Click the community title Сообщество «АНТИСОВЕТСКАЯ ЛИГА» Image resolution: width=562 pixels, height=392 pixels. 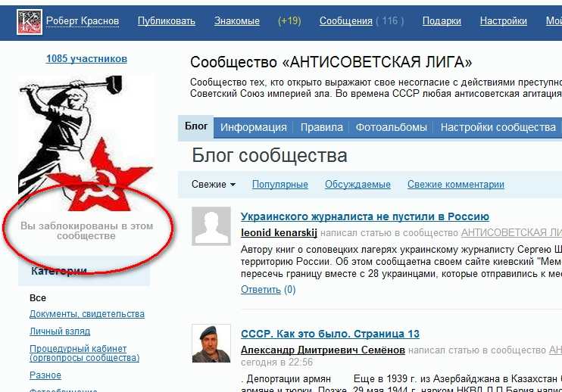pyautogui.click(x=331, y=62)
